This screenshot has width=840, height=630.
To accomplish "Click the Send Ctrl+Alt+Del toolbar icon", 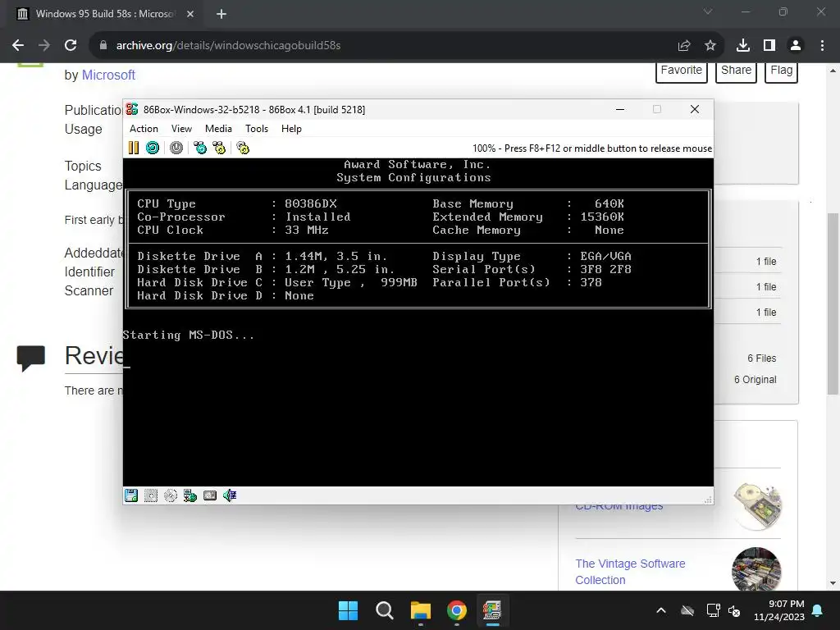I will point(200,148).
